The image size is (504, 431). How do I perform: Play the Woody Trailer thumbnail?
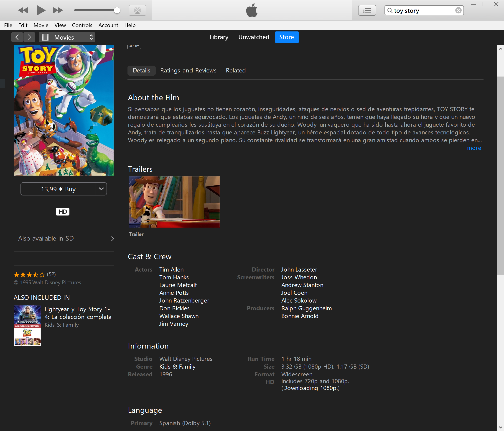[174, 202]
